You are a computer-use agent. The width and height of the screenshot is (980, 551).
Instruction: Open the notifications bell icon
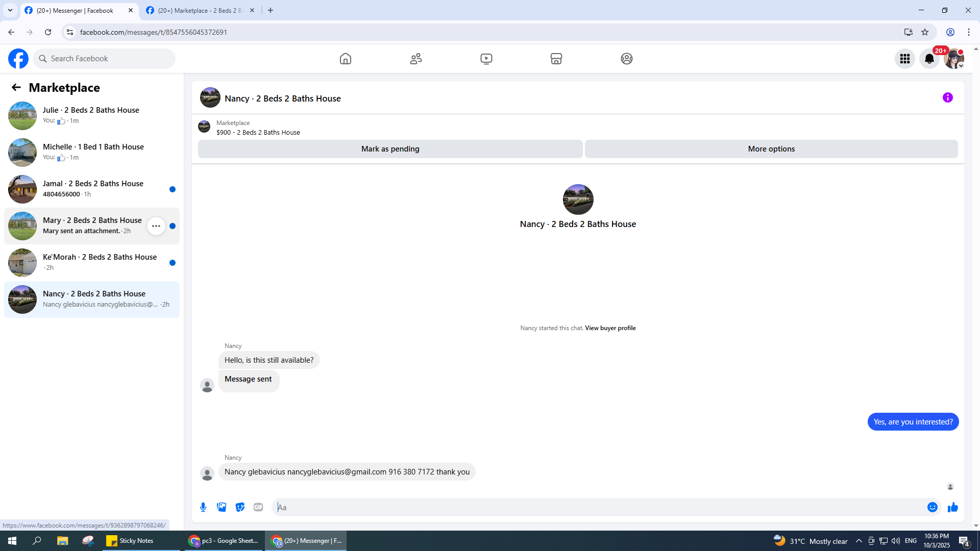929,59
